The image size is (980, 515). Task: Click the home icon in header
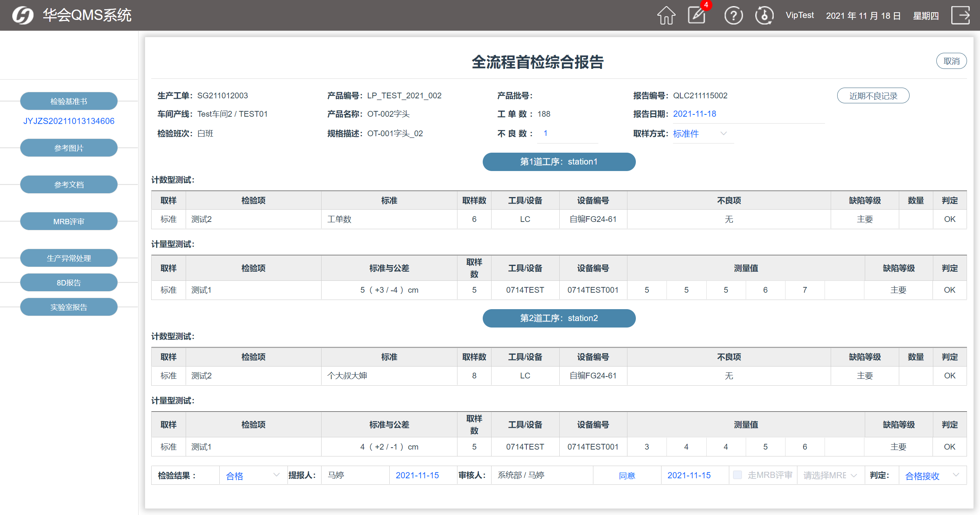pos(666,15)
